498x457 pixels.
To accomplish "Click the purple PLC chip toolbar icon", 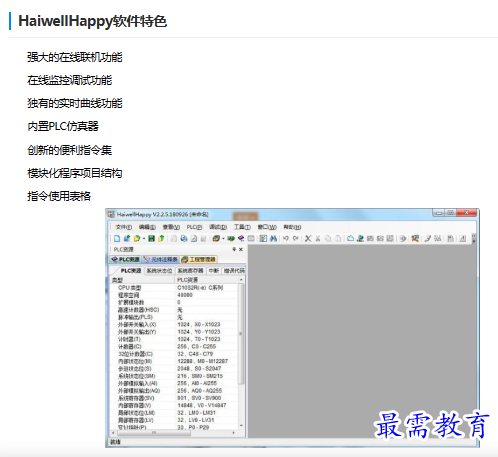I will point(241,238).
